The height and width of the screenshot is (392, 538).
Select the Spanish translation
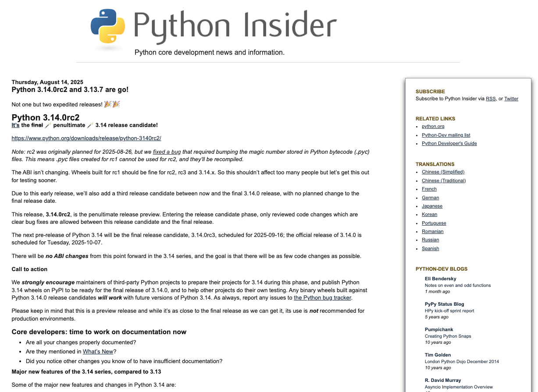tap(430, 248)
